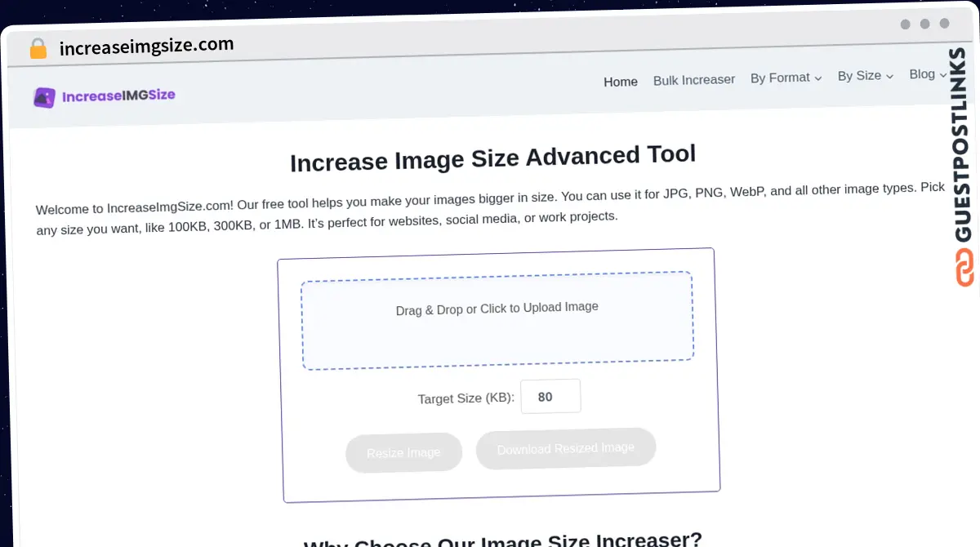Screen dimensions: 980x547
Task: Focus the Target Size (KB) input field
Action: [550, 397]
